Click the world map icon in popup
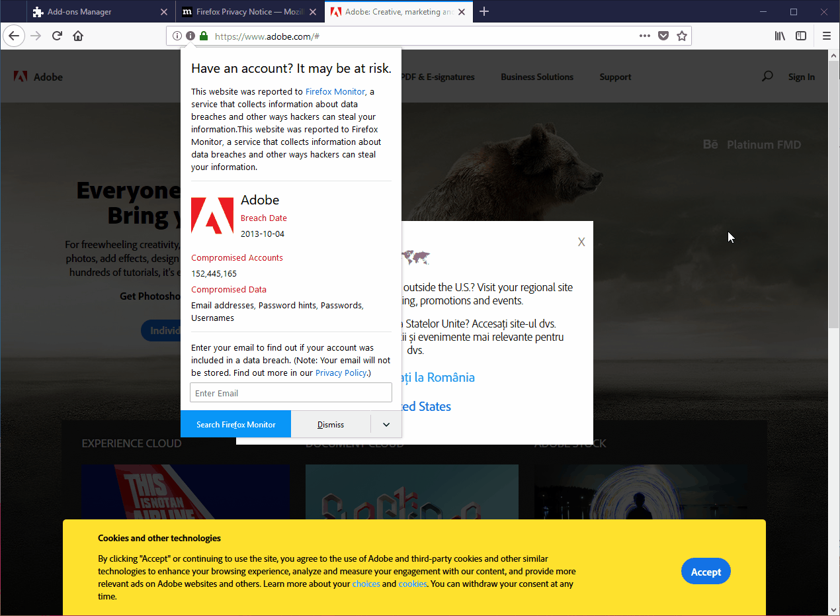Screen dimensions: 840x616 (x=416, y=257)
